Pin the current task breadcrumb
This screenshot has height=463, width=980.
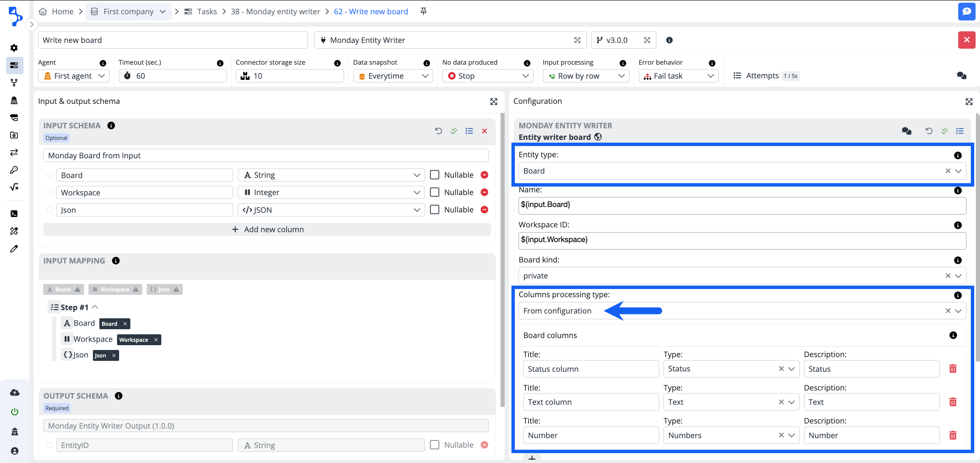click(x=423, y=12)
